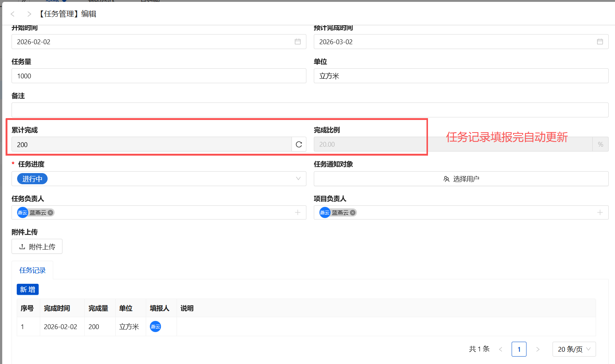
Task: Switch to the 任务记录 tab
Action: tap(32, 270)
